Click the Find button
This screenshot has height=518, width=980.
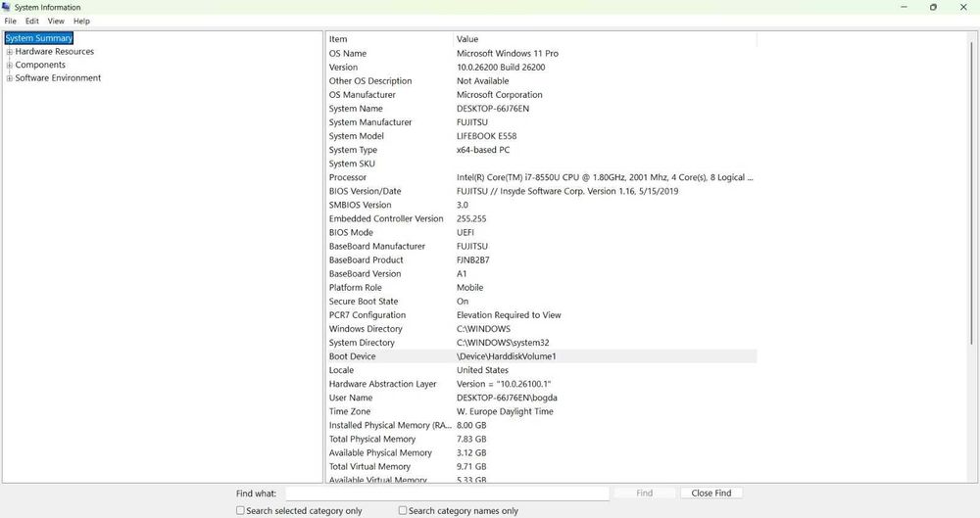point(645,493)
